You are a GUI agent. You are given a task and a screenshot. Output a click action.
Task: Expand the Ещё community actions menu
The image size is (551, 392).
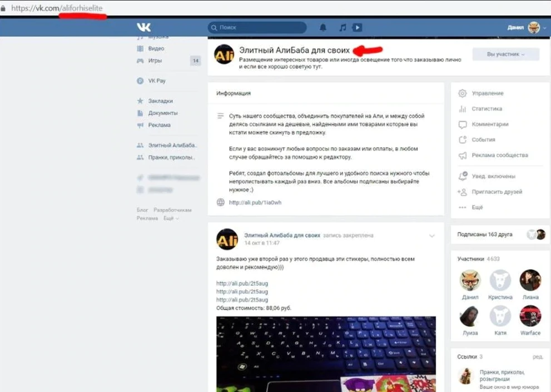point(477,207)
